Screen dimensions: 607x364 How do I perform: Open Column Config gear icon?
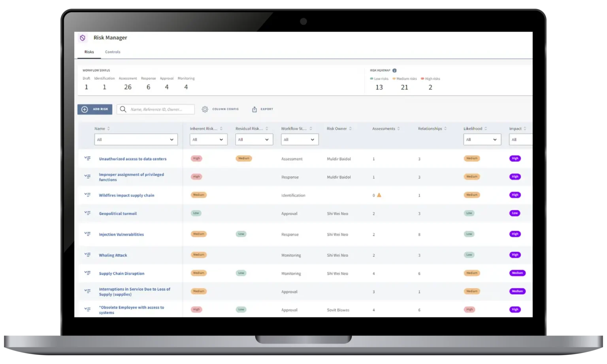point(205,109)
